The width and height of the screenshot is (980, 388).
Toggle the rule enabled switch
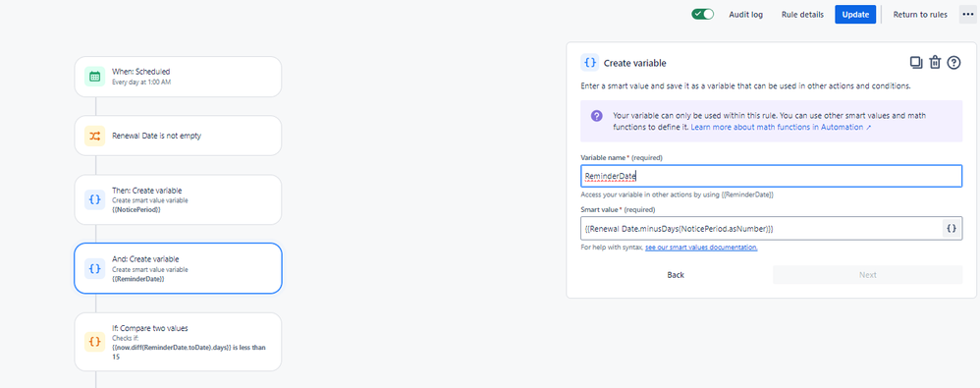702,15
